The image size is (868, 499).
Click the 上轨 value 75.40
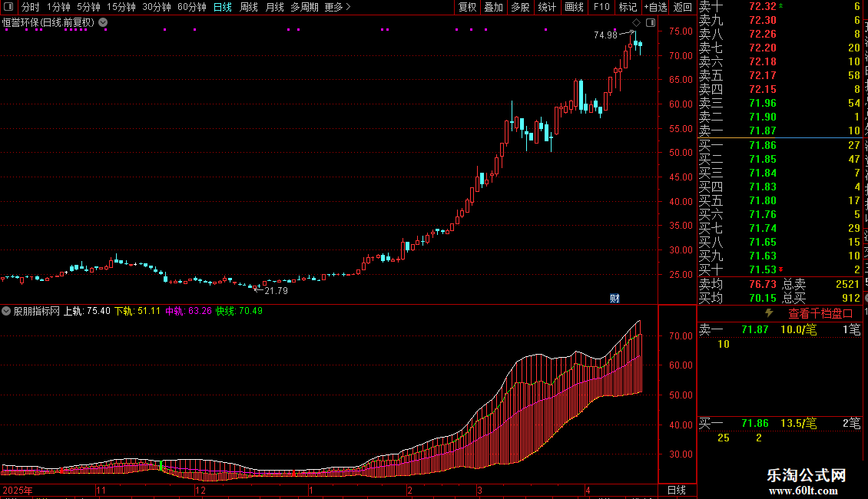[x=98, y=311]
